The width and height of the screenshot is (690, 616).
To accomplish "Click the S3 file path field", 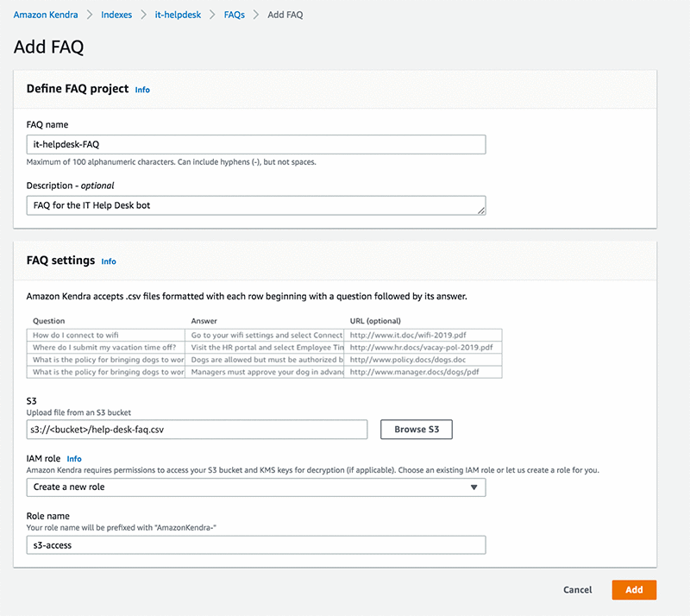I will (198, 429).
